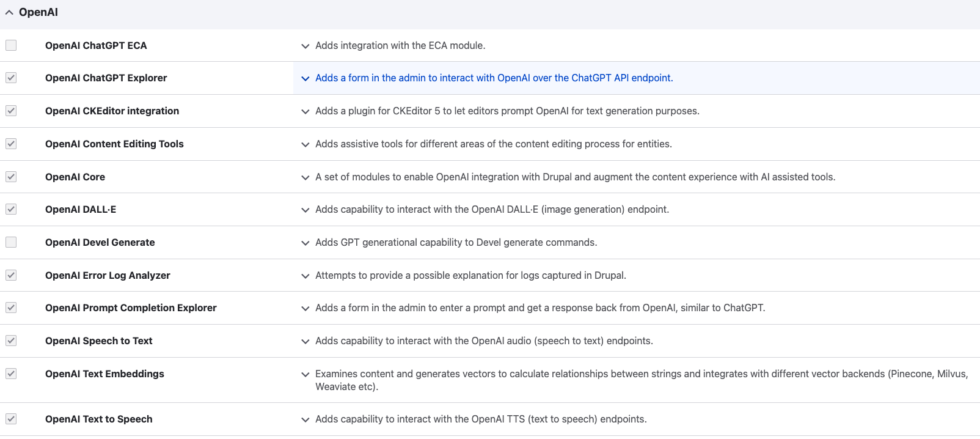Click the OpenAI DALL·E image generation description
This screenshot has height=439, width=980.
pos(492,209)
